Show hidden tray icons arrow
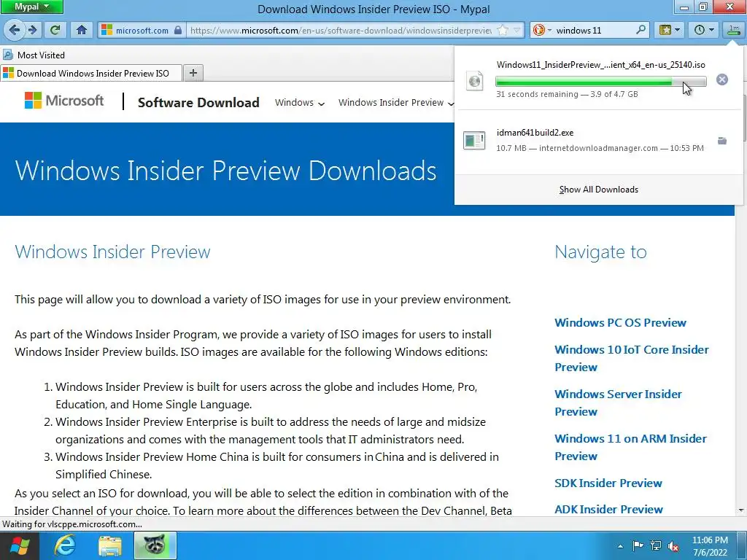This screenshot has height=560, width=747. [x=620, y=546]
